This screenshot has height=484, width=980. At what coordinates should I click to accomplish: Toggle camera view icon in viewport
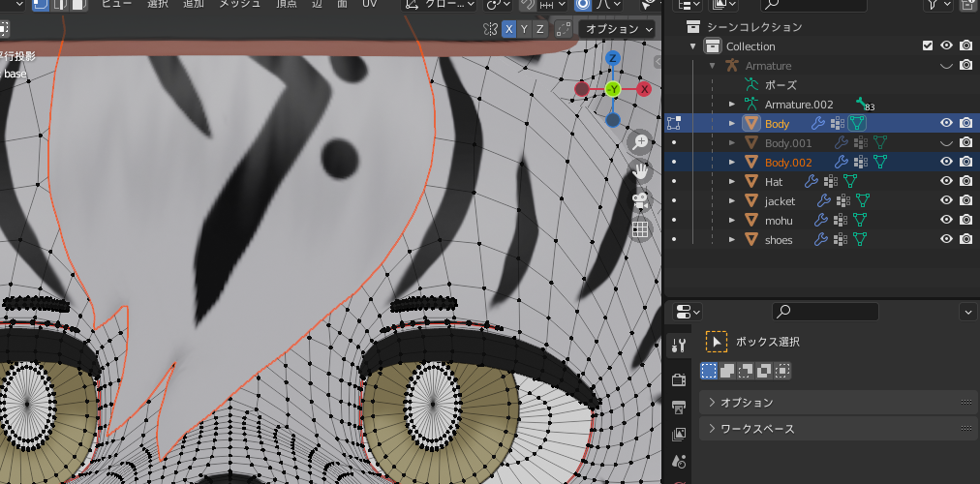click(640, 200)
